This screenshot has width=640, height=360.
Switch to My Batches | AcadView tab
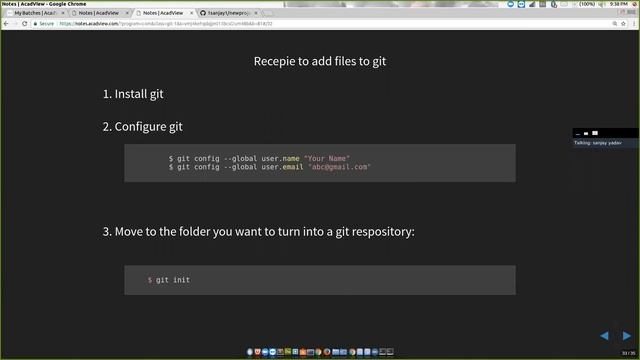click(x=34, y=13)
